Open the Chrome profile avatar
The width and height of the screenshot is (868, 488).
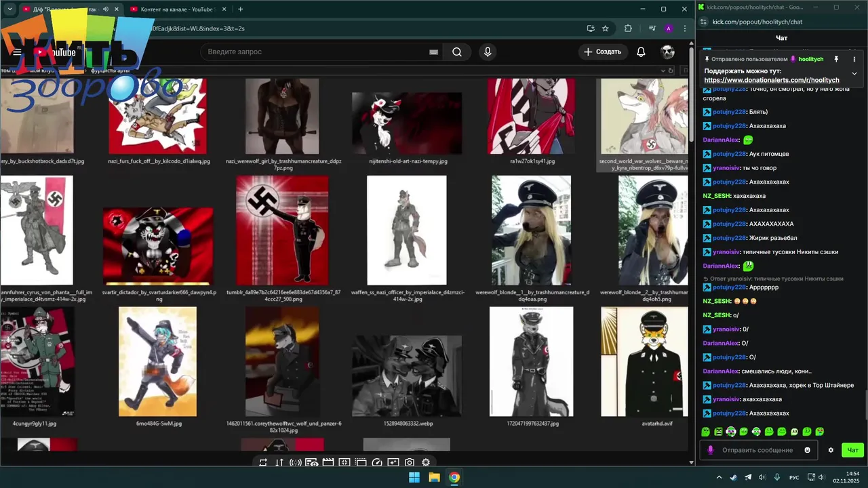pos(669,28)
